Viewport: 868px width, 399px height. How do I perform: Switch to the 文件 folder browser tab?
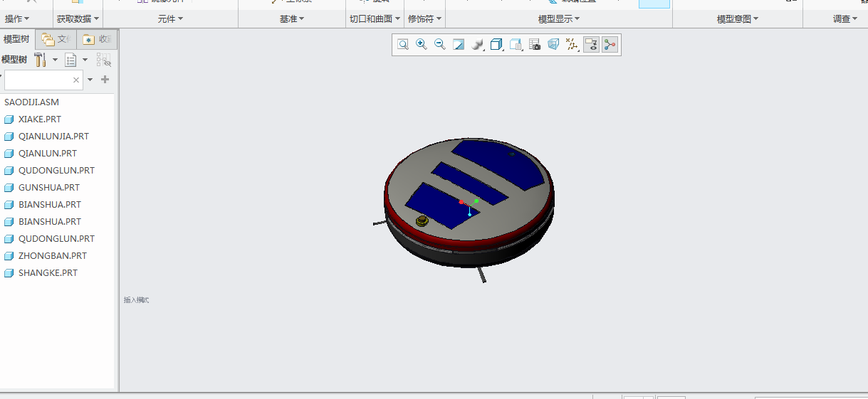(x=56, y=39)
